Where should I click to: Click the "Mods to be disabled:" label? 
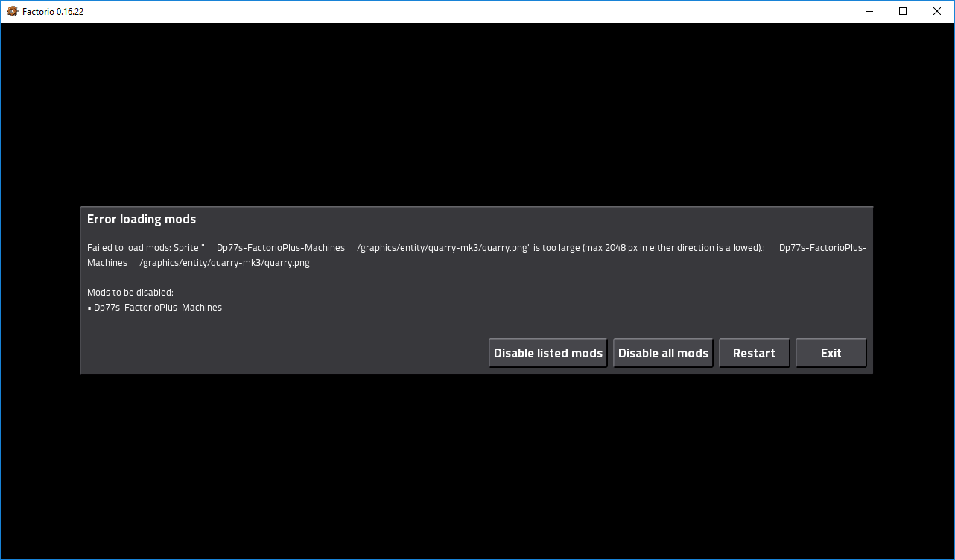coord(130,293)
